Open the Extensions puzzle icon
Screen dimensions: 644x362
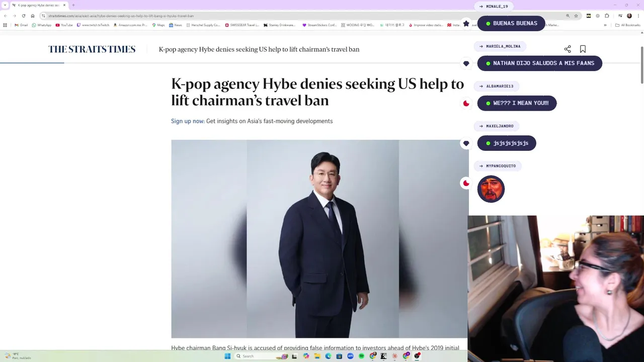point(607,16)
